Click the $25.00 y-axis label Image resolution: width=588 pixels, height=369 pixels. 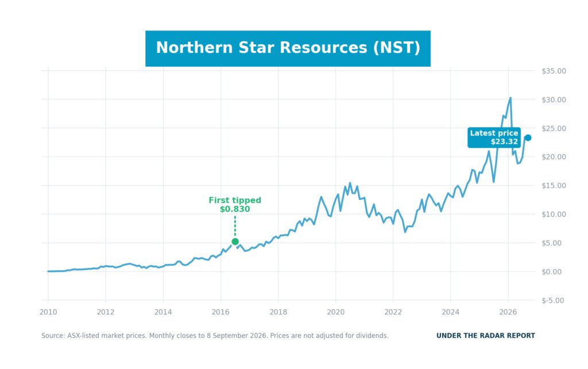(554, 128)
